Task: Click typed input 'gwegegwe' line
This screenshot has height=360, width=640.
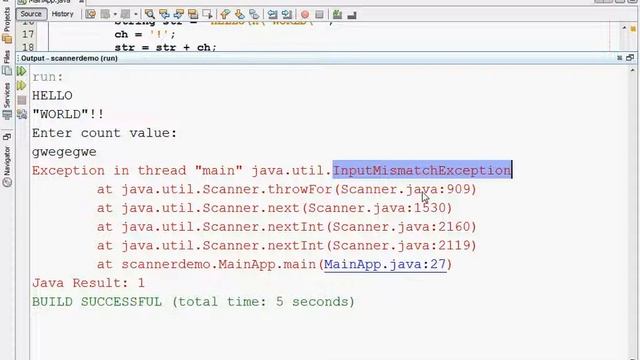Action: click(x=64, y=152)
